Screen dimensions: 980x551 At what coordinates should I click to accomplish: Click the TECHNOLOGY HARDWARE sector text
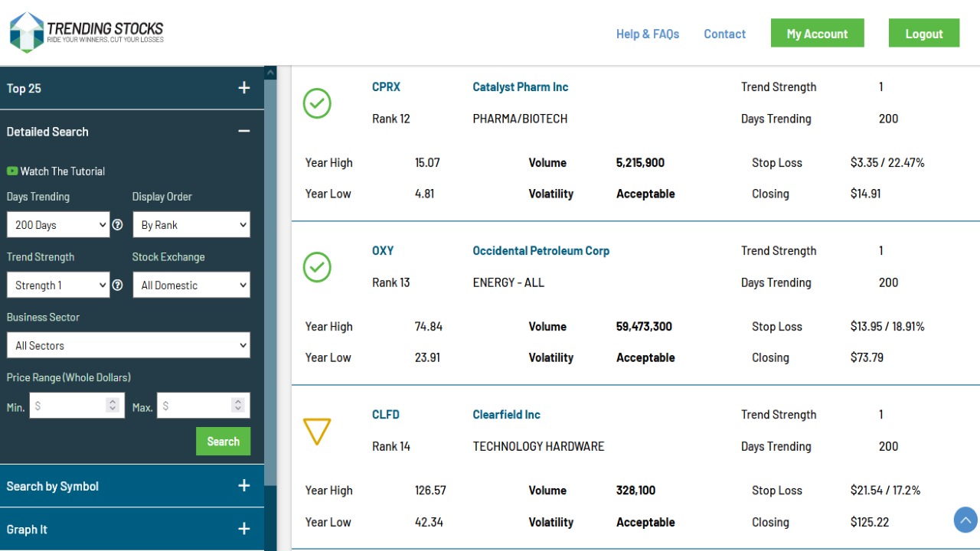(538, 446)
